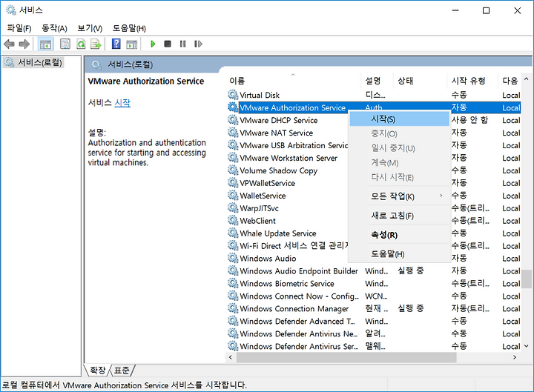The image size is (534, 392).
Task: Select Windows Defender Advanced T... row
Action: click(374, 321)
